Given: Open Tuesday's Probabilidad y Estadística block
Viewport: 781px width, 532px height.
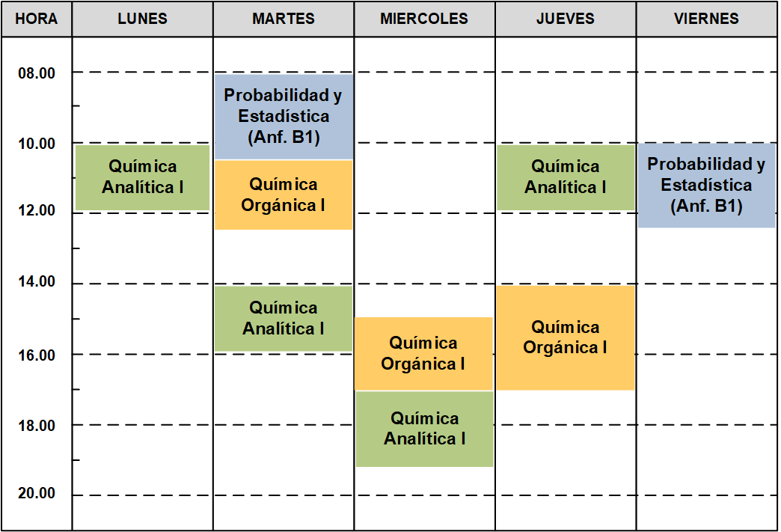Looking at the screenshot, I should click(x=284, y=117).
